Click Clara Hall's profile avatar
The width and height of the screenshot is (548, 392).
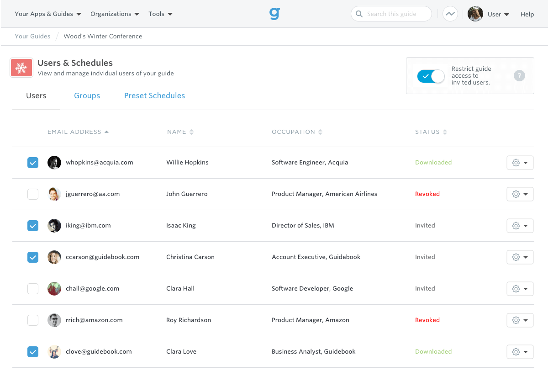pos(54,288)
